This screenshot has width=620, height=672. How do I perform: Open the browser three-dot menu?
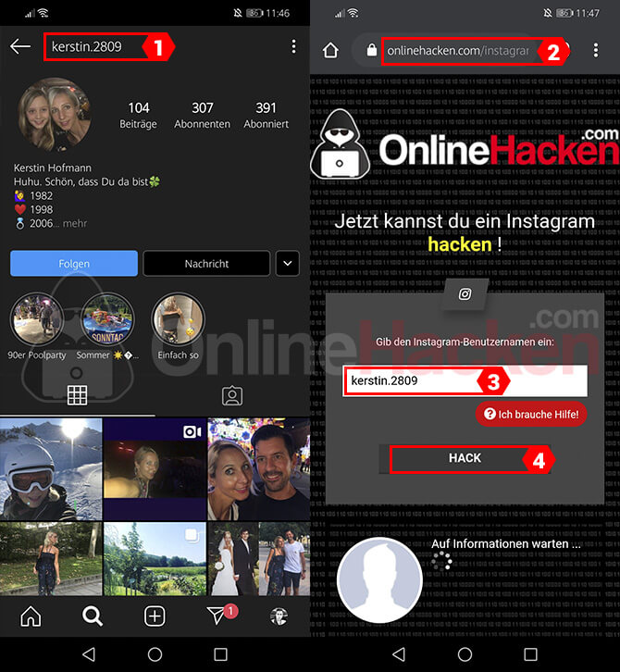coord(596,50)
